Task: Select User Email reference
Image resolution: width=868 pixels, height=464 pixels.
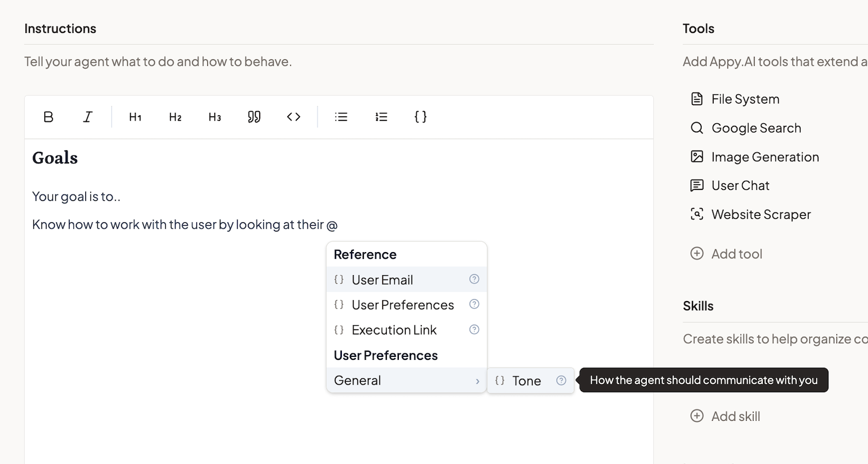Action: (382, 280)
